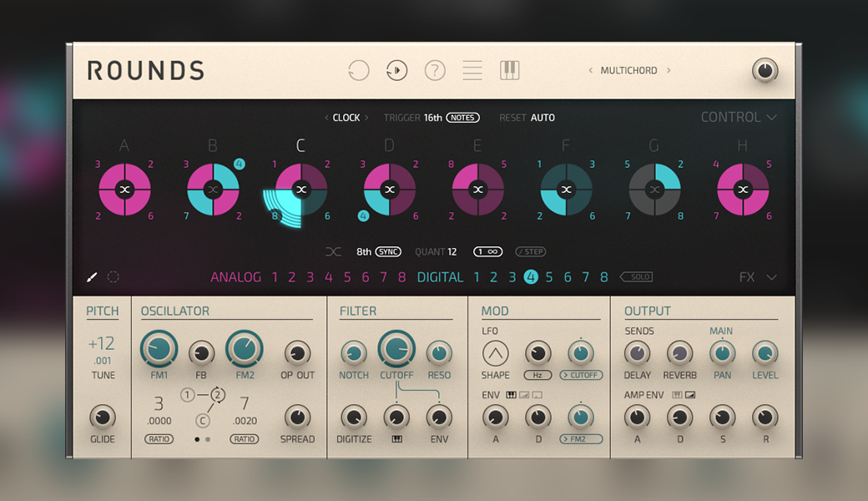868x501 pixels.
Task: Click the GLIDE knob
Action: click(x=103, y=417)
